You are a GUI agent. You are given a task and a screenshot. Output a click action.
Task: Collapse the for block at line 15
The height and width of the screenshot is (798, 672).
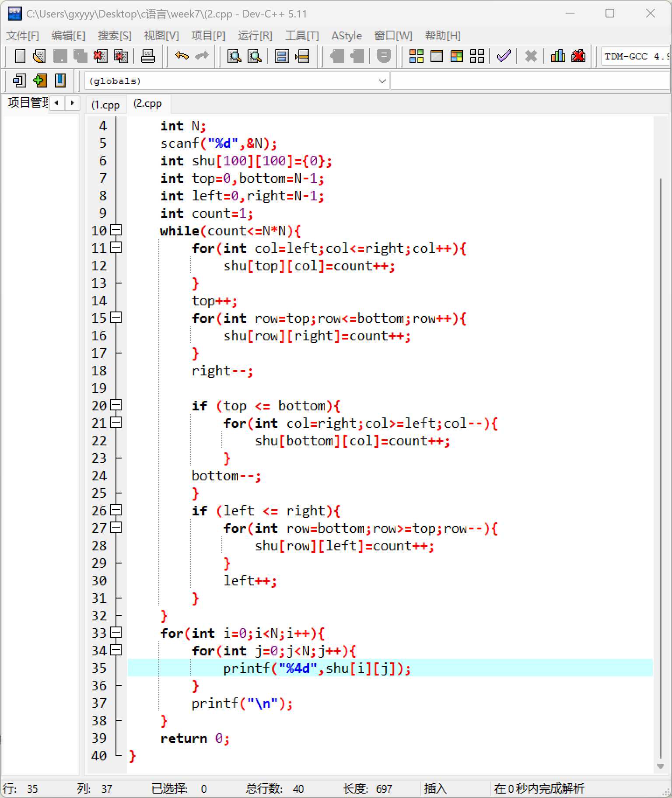(x=116, y=318)
